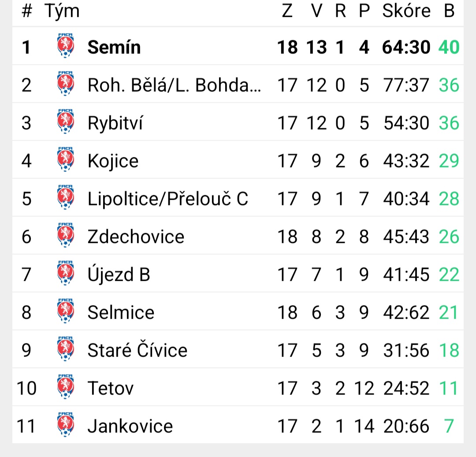Tap the Újezd B team crest icon
Viewport: 476px width, 457px height.
pos(65,273)
